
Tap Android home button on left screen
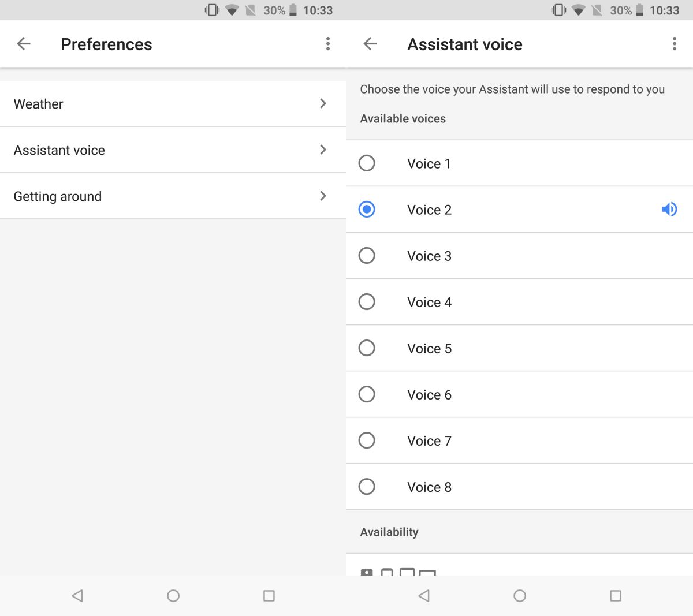click(173, 596)
